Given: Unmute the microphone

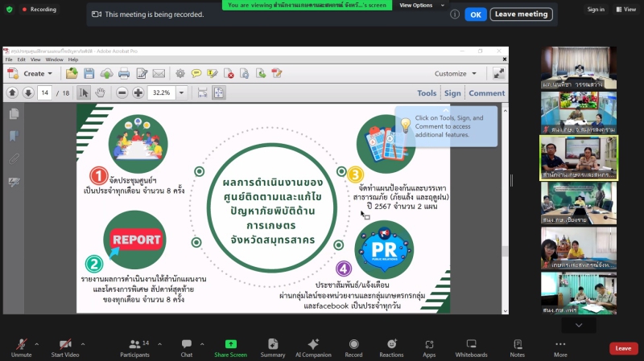Looking at the screenshot, I should (x=21, y=344).
